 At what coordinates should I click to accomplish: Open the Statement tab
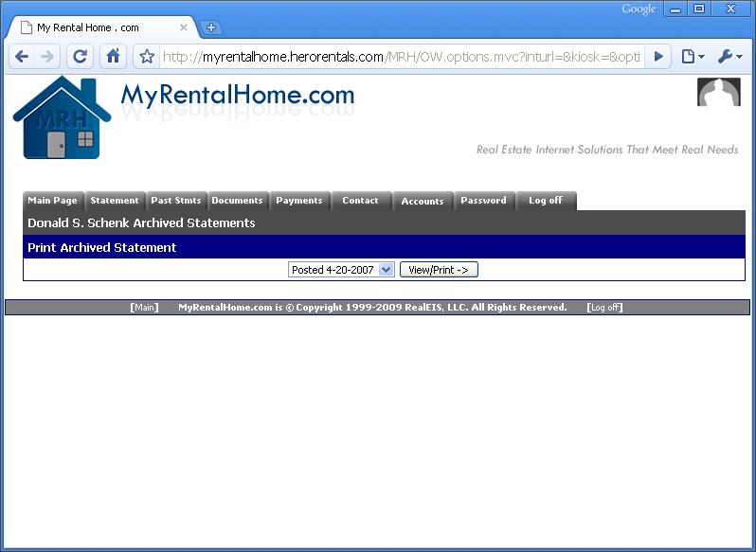pos(115,201)
